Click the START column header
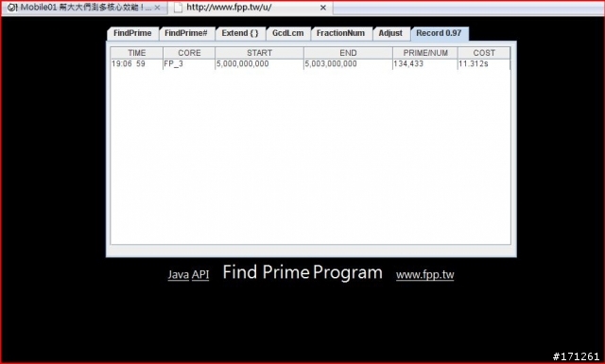Screen dimensions: 605x364 coord(259,53)
